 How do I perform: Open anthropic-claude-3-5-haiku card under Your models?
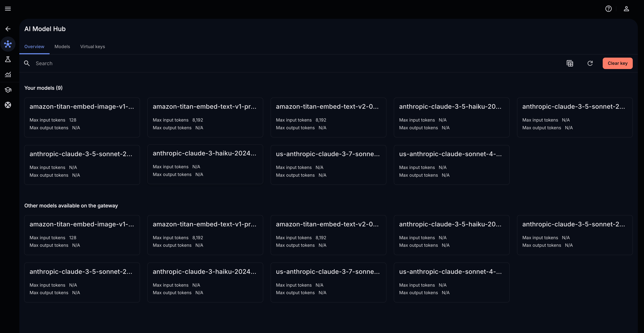452,117
